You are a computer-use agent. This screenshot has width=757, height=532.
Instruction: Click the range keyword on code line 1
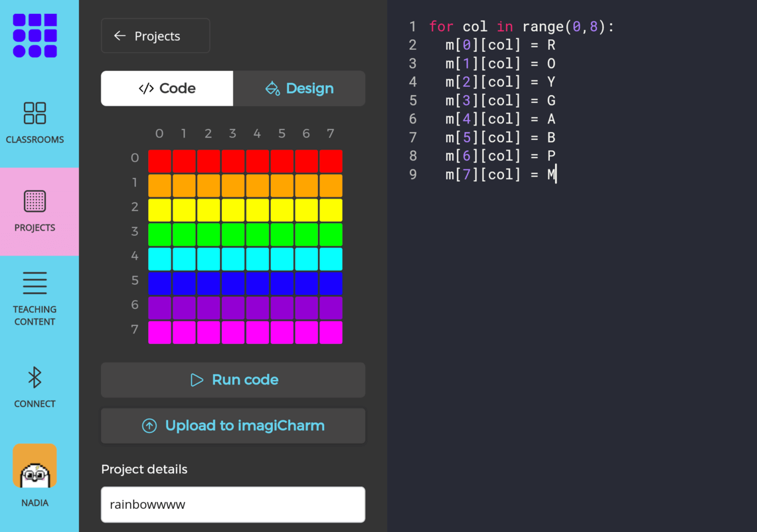[543, 27]
